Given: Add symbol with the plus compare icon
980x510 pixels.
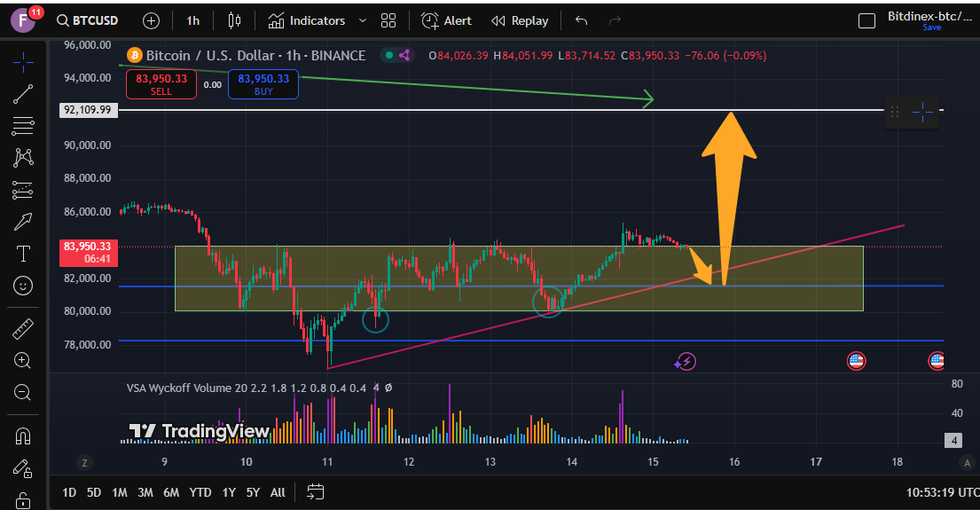Looking at the screenshot, I should click(152, 20).
